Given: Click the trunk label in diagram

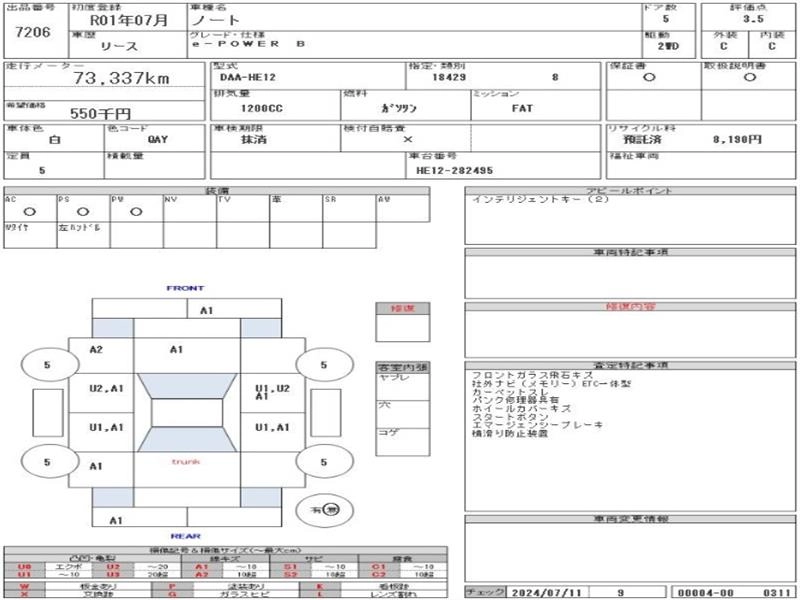Looking at the screenshot, I should click(186, 462).
